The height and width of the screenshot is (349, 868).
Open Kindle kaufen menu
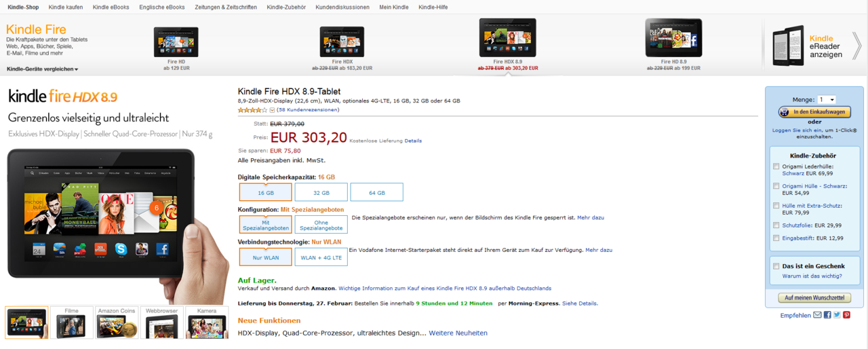(x=66, y=7)
